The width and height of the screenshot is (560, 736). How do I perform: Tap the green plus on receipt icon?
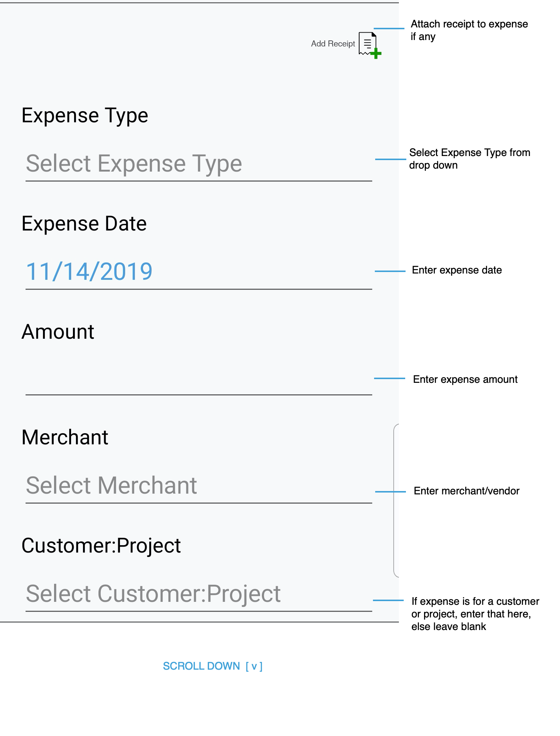(x=376, y=54)
